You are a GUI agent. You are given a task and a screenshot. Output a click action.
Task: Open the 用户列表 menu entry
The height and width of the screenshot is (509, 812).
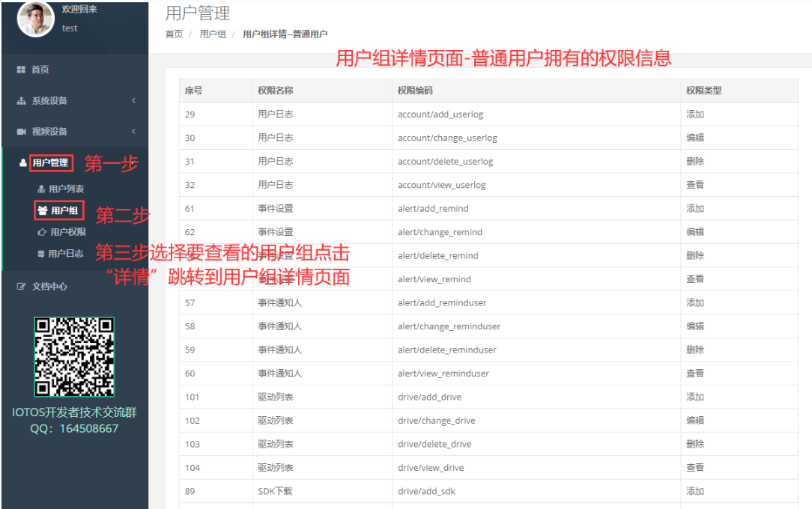67,189
